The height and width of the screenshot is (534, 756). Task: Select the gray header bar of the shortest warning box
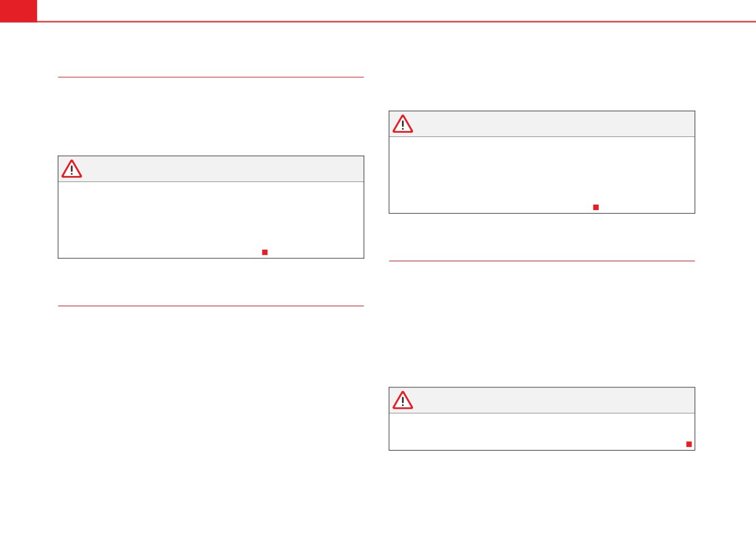coord(542,400)
